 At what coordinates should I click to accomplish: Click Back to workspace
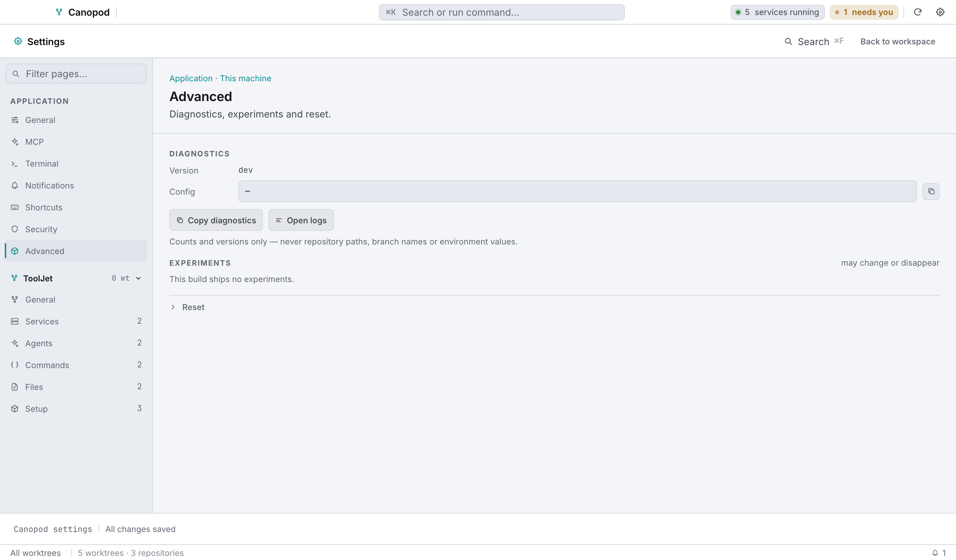[x=898, y=41]
